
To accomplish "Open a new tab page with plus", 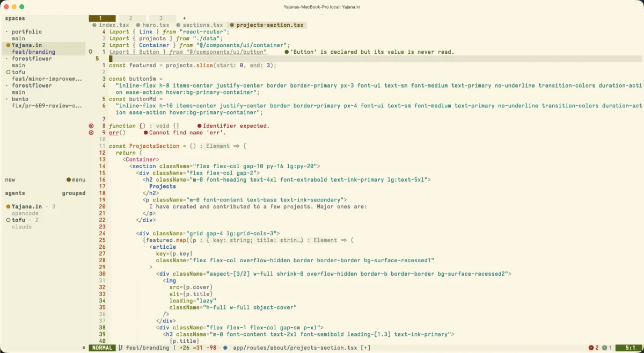I will 184,18.
